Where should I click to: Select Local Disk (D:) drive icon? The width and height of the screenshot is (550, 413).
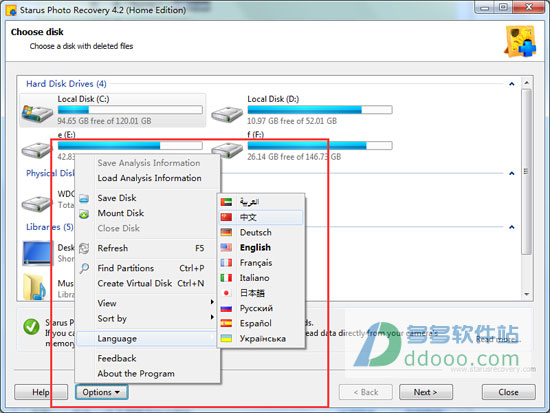point(227,114)
